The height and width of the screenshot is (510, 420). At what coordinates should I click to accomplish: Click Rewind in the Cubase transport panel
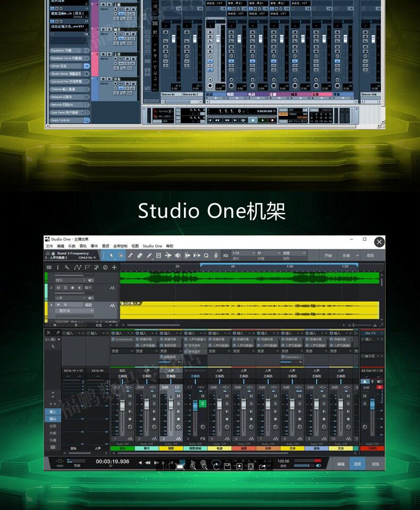[217, 120]
